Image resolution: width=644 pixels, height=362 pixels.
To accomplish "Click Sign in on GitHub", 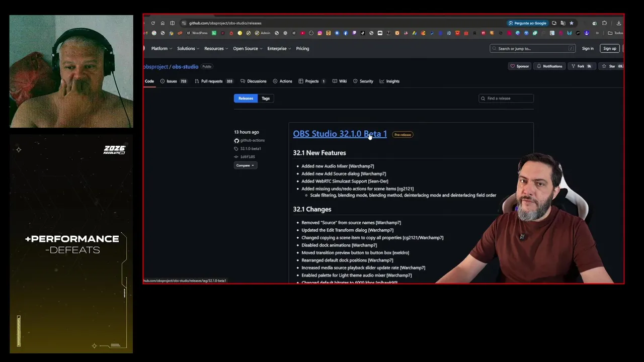I will coord(588,49).
